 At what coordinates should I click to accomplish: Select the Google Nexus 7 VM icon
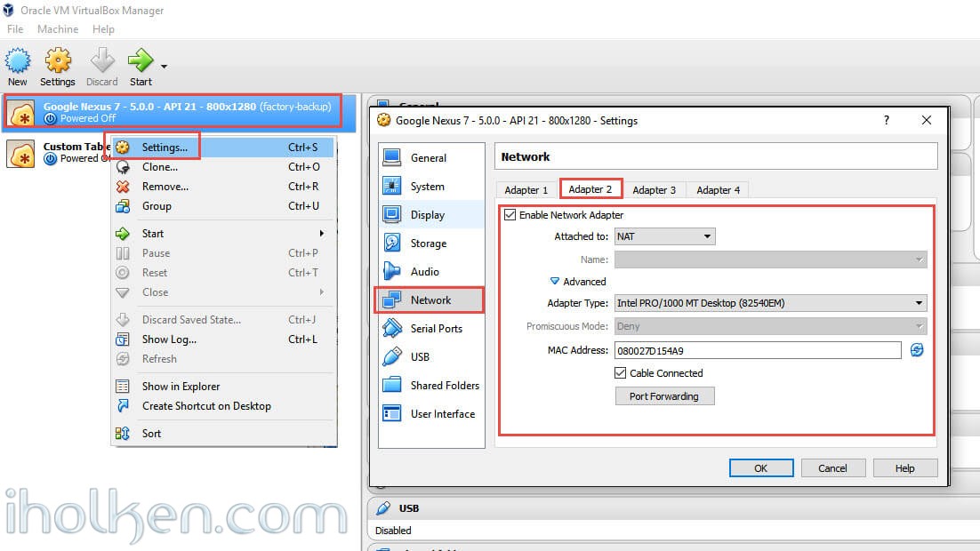coord(20,113)
